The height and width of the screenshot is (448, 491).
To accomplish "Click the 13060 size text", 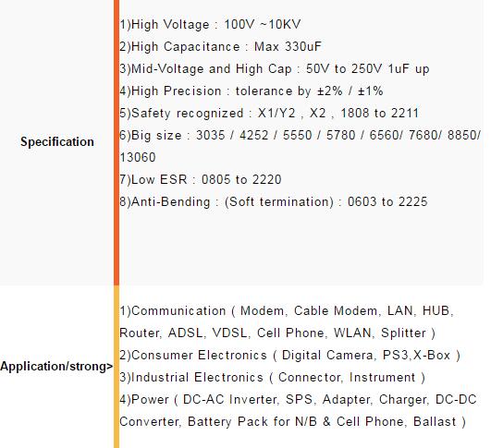I will (x=138, y=157).
